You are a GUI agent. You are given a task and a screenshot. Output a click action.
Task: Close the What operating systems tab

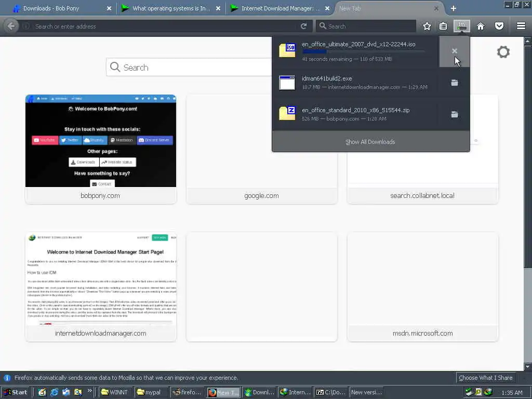pos(218,8)
